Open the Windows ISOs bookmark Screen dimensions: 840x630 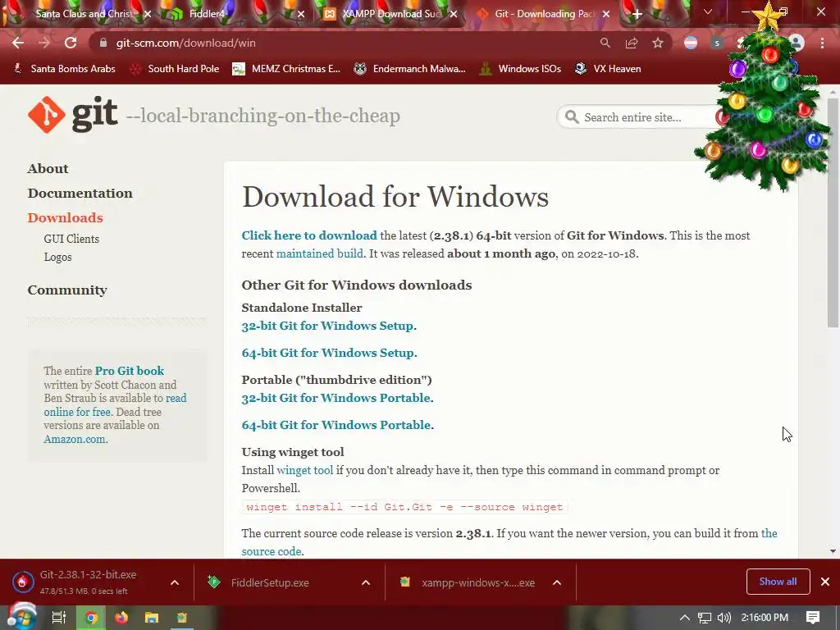tap(521, 69)
